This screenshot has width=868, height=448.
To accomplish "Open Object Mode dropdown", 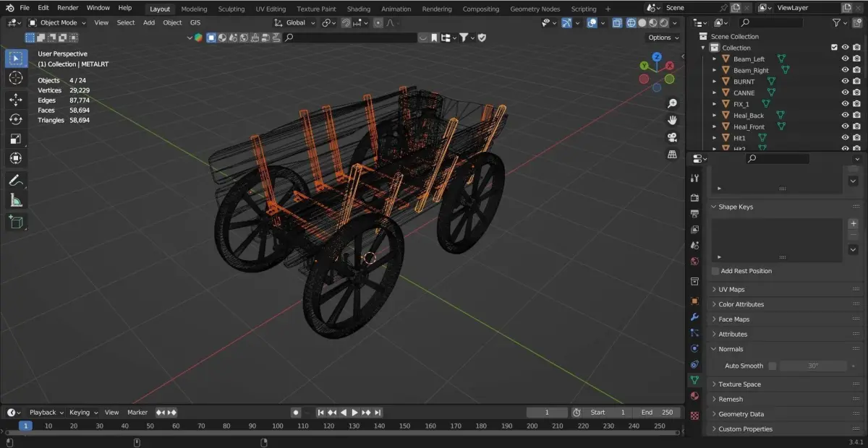I will [x=58, y=22].
